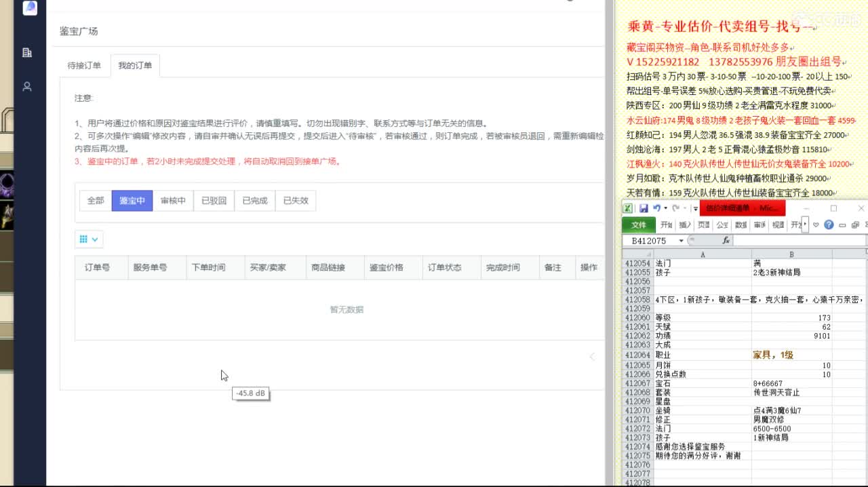The height and width of the screenshot is (487, 868).
Task: Select column B header in Excel
Action: coord(791,254)
